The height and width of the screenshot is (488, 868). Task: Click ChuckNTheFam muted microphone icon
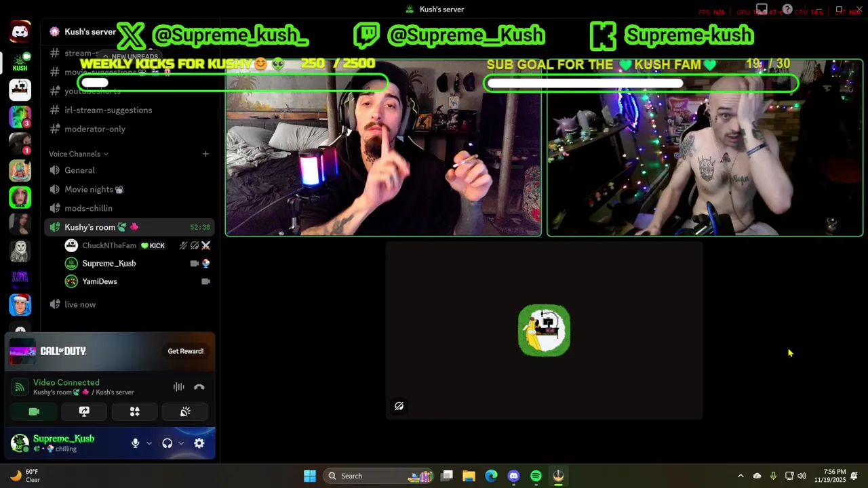click(183, 245)
